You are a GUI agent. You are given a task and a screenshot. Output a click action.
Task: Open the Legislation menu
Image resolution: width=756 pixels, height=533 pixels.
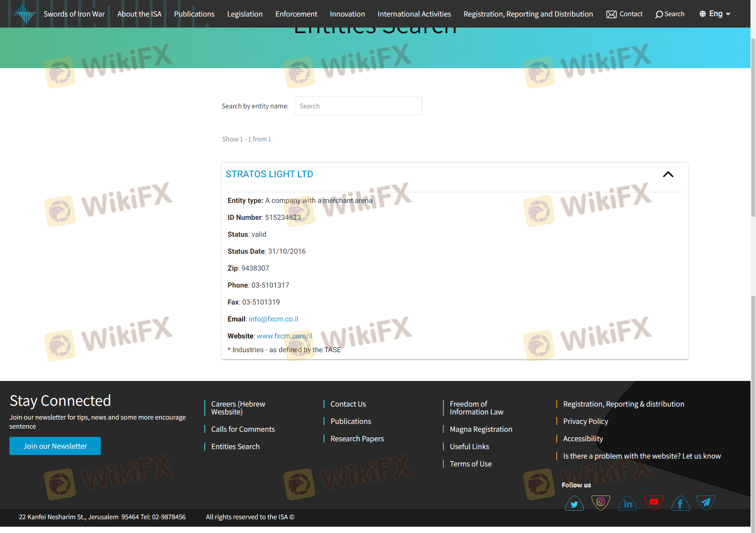[245, 14]
